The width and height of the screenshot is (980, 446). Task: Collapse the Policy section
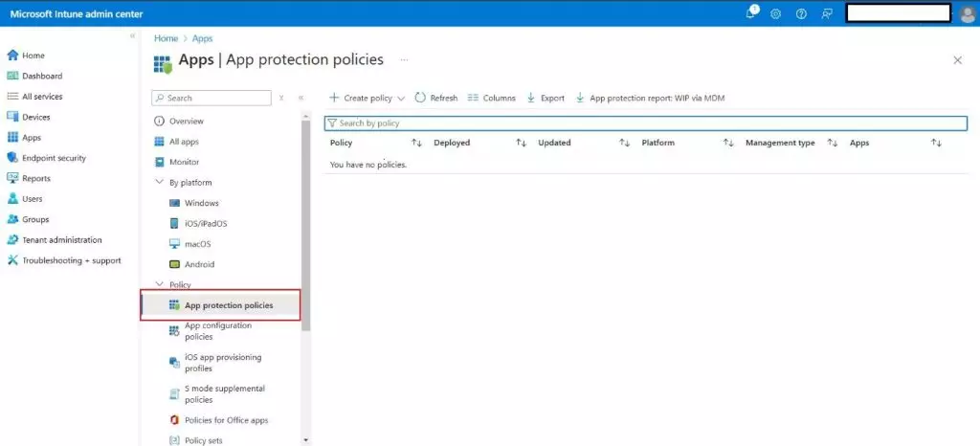160,284
